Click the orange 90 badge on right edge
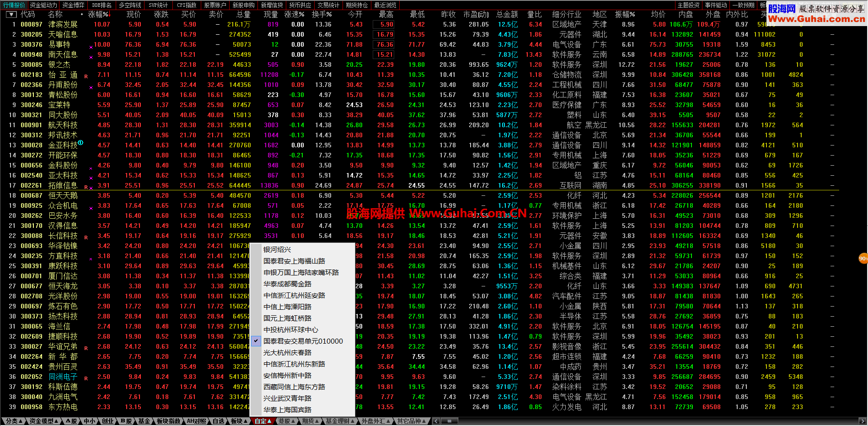 [863, 259]
